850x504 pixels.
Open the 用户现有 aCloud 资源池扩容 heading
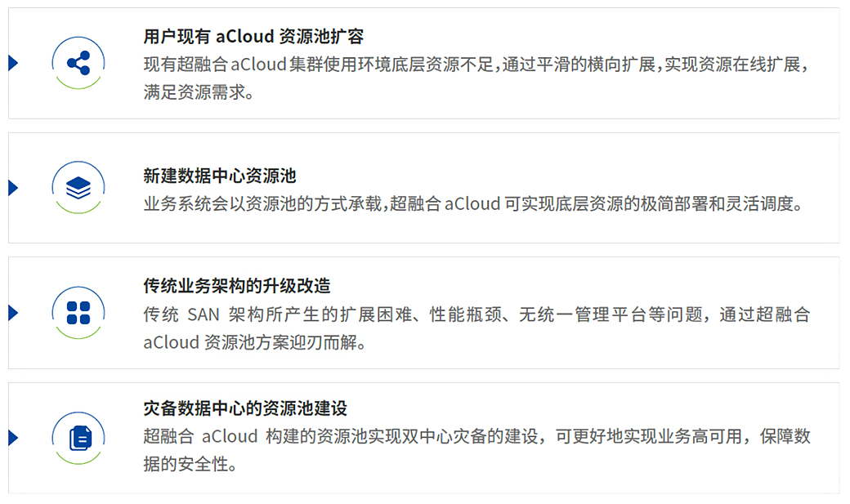coord(253,36)
